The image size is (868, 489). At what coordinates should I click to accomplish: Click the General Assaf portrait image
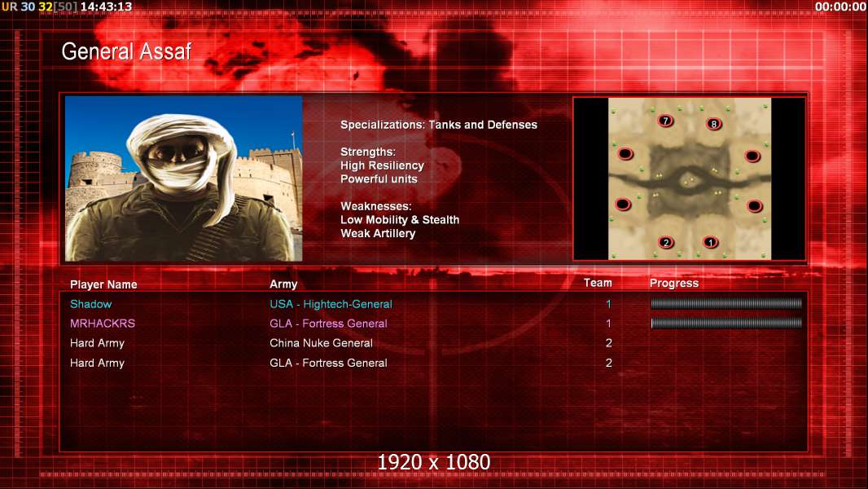pyautogui.click(x=183, y=178)
